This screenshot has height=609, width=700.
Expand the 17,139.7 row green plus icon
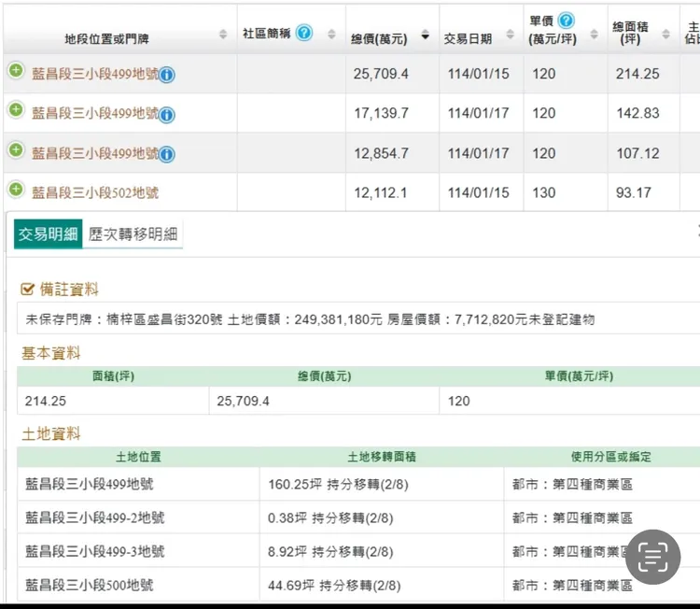coord(16,109)
